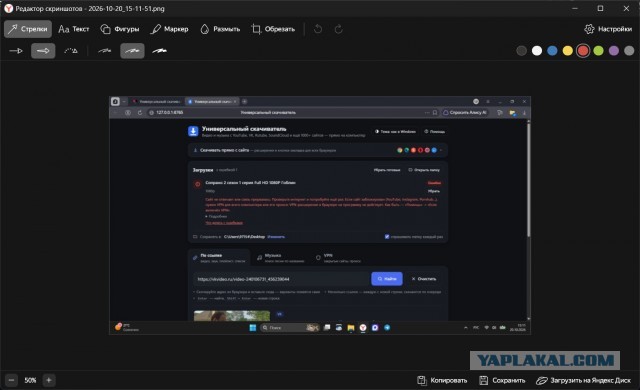640x390 pixels.
Task: Save screenshot with Сохранить
Action: (x=502, y=380)
